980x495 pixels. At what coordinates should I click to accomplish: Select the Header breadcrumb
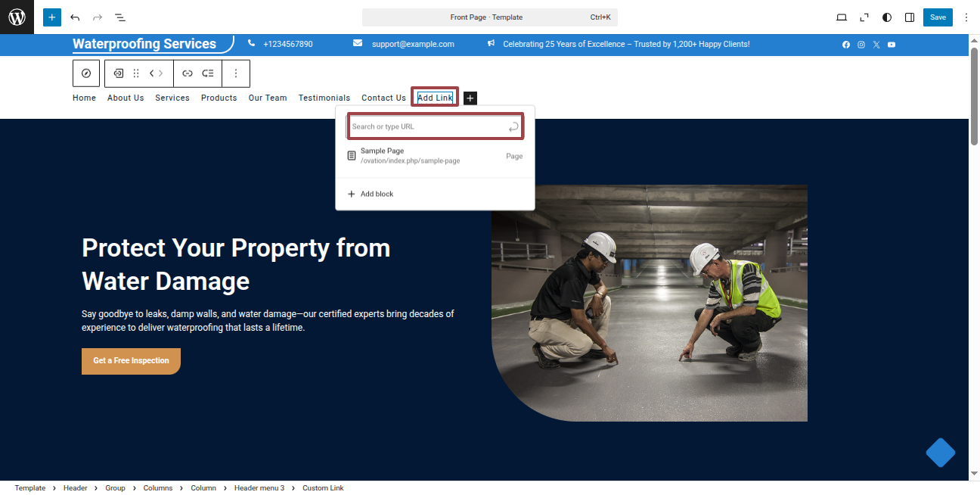point(76,488)
